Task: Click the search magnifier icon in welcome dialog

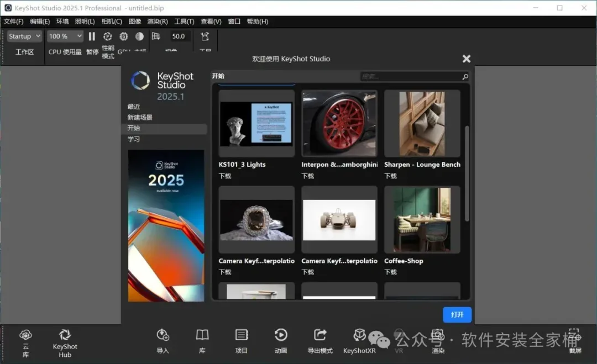Action: pos(465,77)
